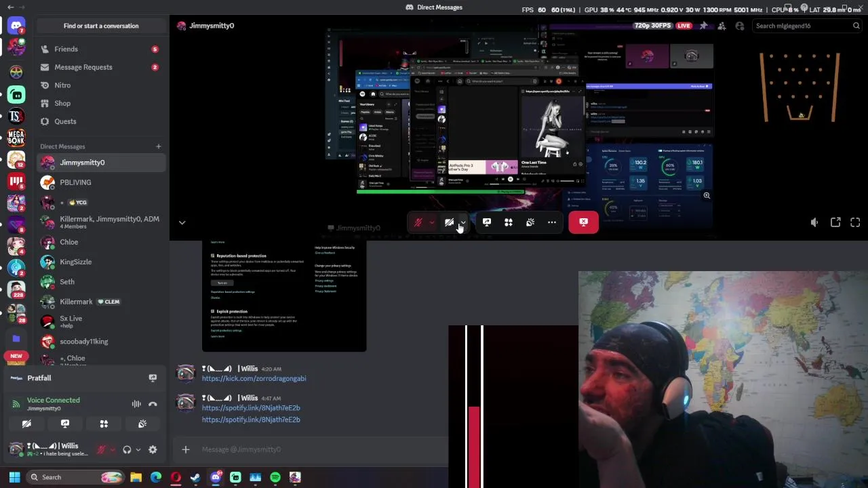Screen dimensions: 868x488
Task: Open Message Requests
Action: pos(101,67)
